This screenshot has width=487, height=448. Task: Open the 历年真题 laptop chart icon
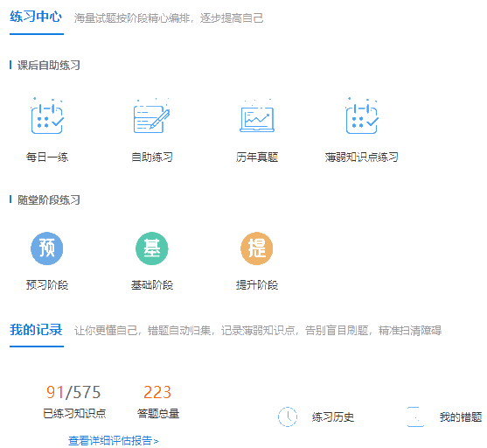(x=257, y=116)
